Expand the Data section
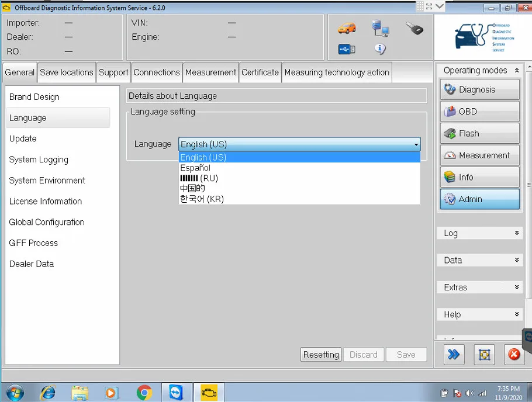This screenshot has height=402, width=532. click(x=480, y=260)
